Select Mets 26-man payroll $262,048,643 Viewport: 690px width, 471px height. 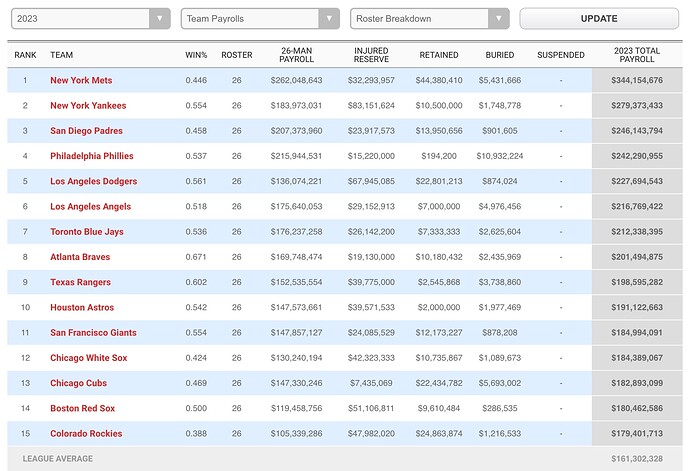(x=297, y=80)
